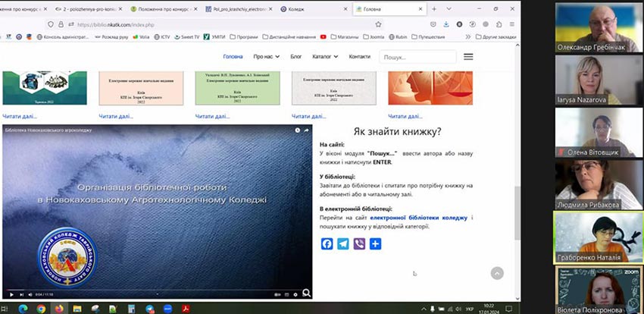Open the blue plus share icon
This screenshot has height=314, width=644.
375,244
